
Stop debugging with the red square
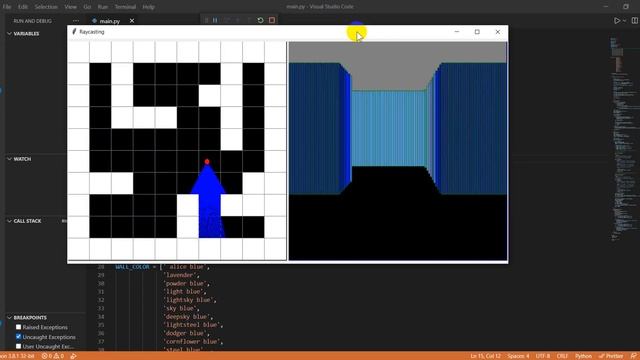tap(272, 20)
